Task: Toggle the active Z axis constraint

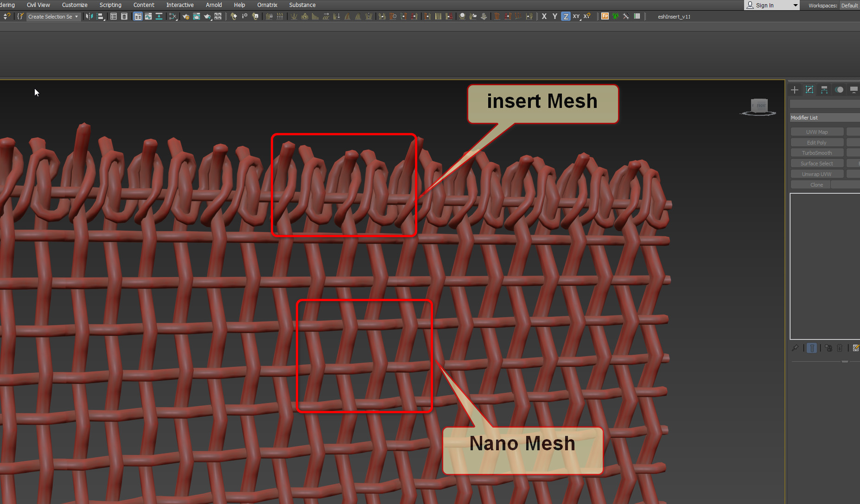Action: click(566, 17)
